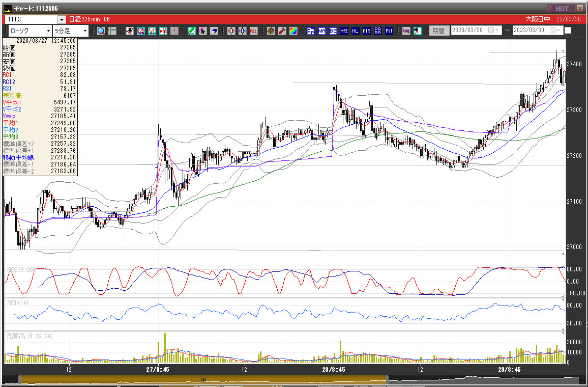588x387 pixels.
Task: Click the blue candle shrink icon
Action: click(x=242, y=31)
